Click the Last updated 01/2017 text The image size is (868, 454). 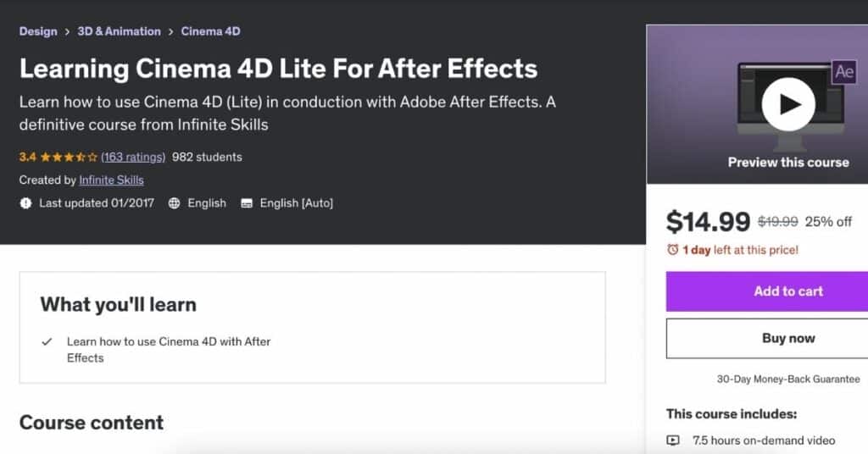pyautogui.click(x=97, y=203)
